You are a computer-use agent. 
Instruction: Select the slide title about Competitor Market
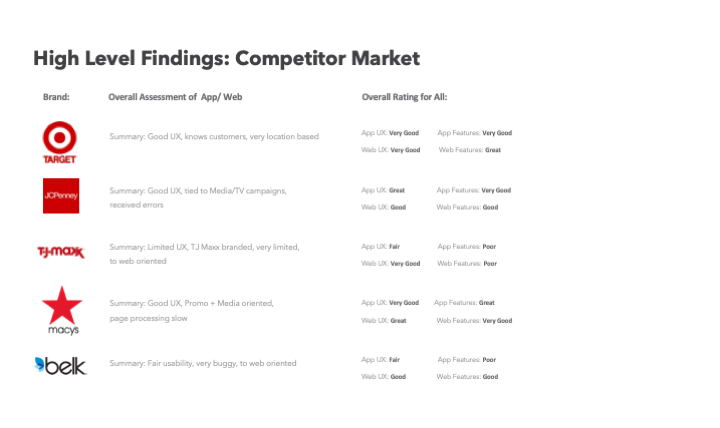pos(227,59)
